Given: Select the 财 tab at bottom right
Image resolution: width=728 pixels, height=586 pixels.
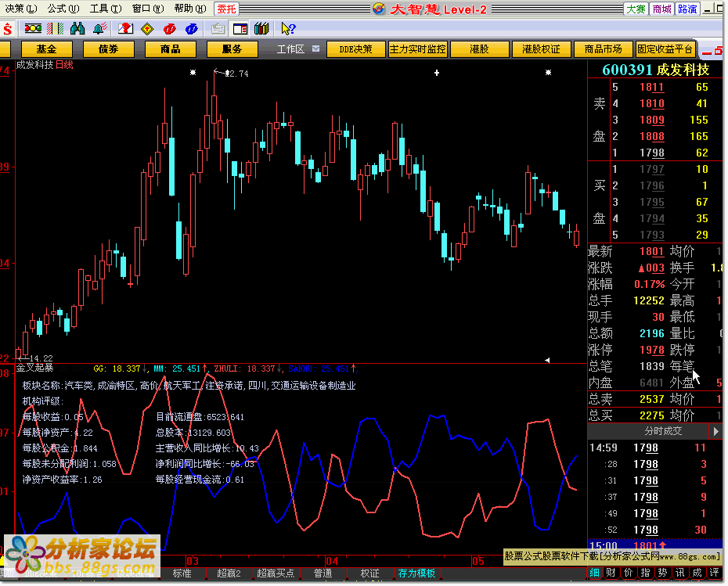Looking at the screenshot, I should [611, 573].
